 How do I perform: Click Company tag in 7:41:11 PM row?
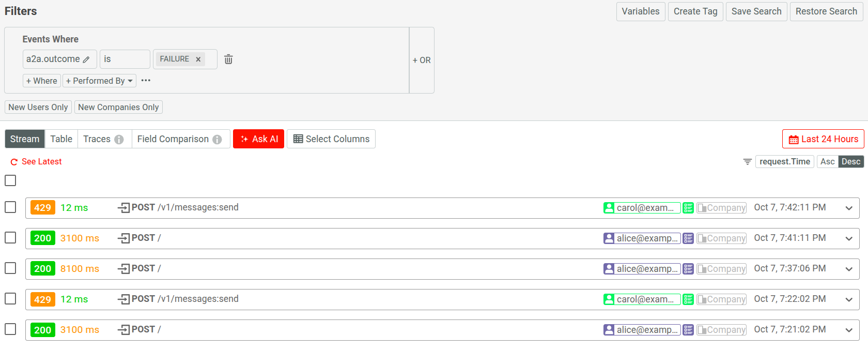click(721, 238)
